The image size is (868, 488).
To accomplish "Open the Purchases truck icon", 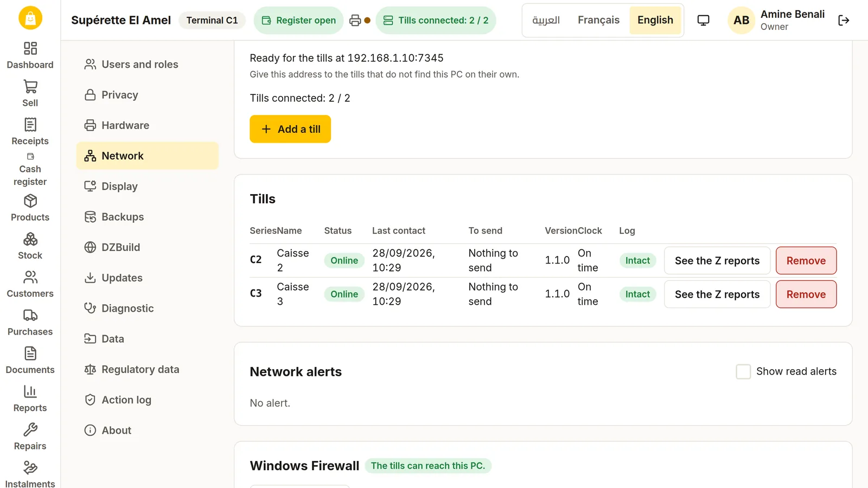I will pyautogui.click(x=30, y=316).
